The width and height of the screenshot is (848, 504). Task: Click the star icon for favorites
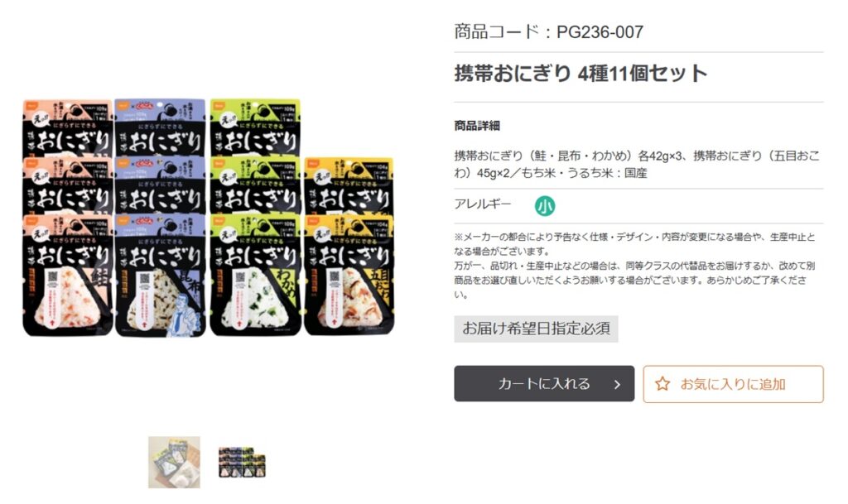pos(662,384)
